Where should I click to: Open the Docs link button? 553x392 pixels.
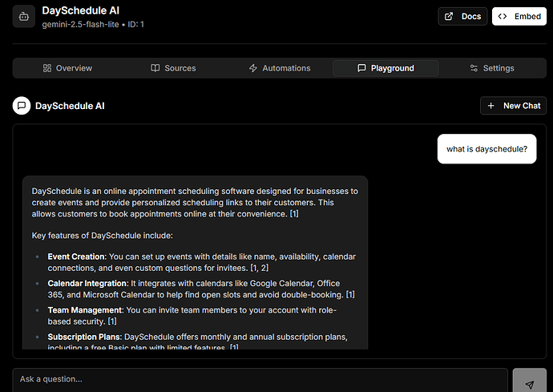click(462, 16)
